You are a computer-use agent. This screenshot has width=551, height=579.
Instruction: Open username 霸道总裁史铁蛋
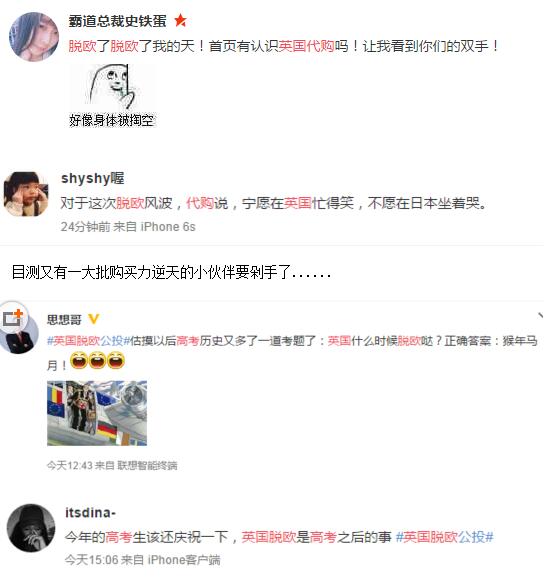[x=117, y=21]
